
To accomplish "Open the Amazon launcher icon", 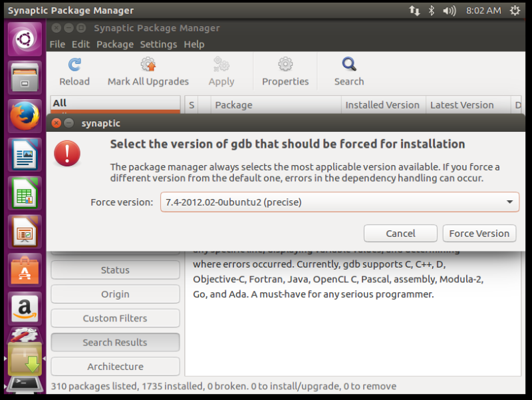I will 25,308.
